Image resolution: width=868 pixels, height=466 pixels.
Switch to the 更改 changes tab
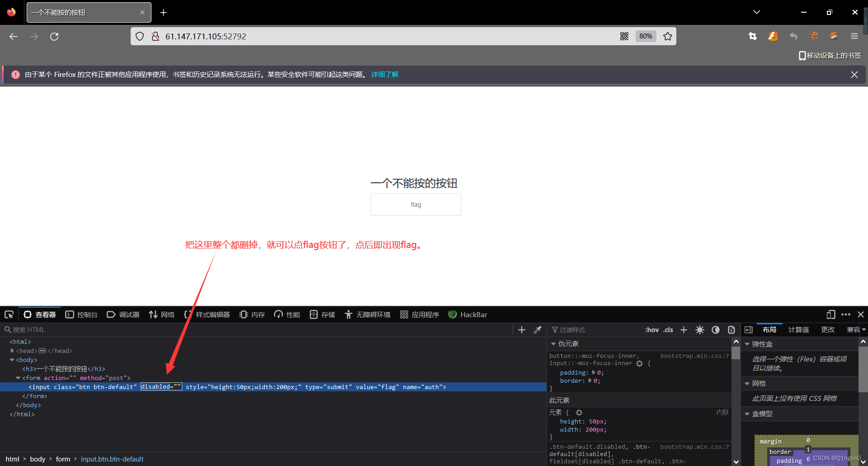tap(828, 330)
